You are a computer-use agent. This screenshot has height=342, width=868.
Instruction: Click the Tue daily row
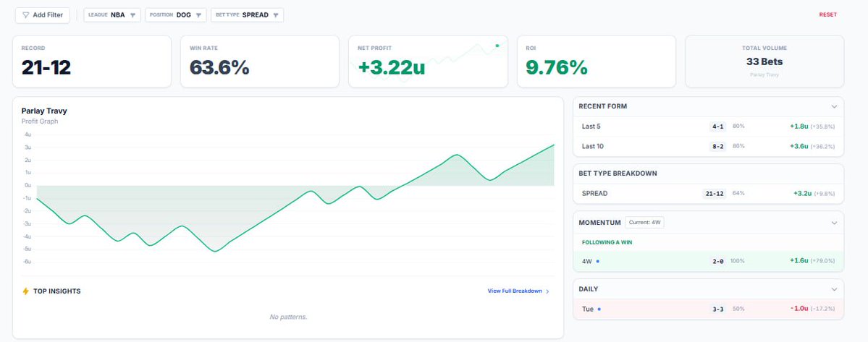[x=708, y=309]
